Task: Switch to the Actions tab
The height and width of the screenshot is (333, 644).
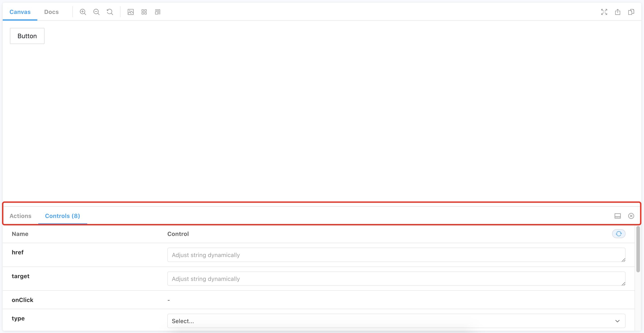Action: click(x=20, y=216)
